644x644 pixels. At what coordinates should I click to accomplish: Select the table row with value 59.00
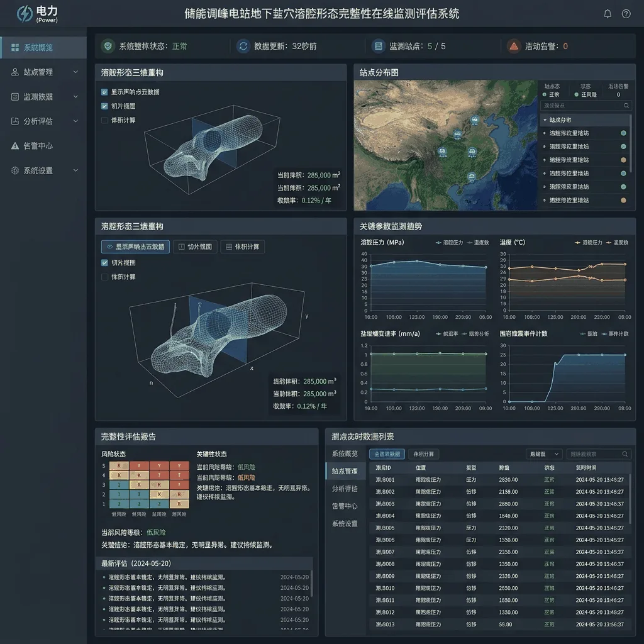[499, 625]
